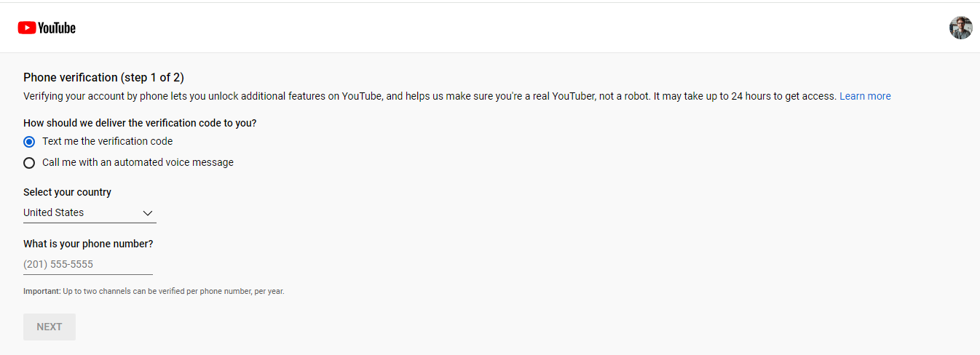Click "Call me with an automated voice message" label
980x355 pixels.
138,162
